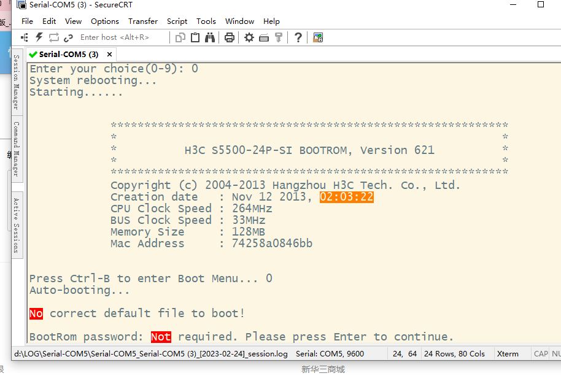
Task: Click the 'Enter your choice(0-9): 0' line
Action: [x=114, y=69]
